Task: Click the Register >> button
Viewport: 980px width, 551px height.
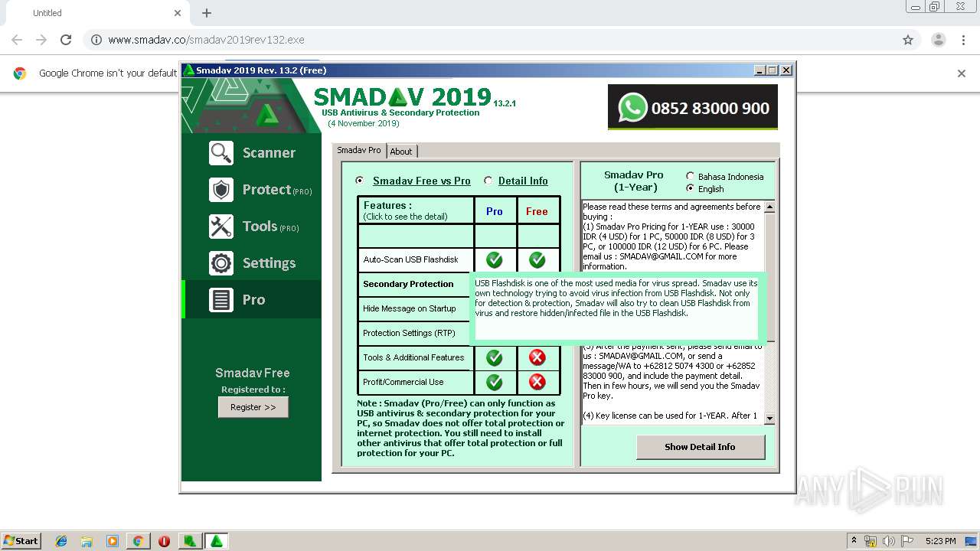Action: [253, 407]
